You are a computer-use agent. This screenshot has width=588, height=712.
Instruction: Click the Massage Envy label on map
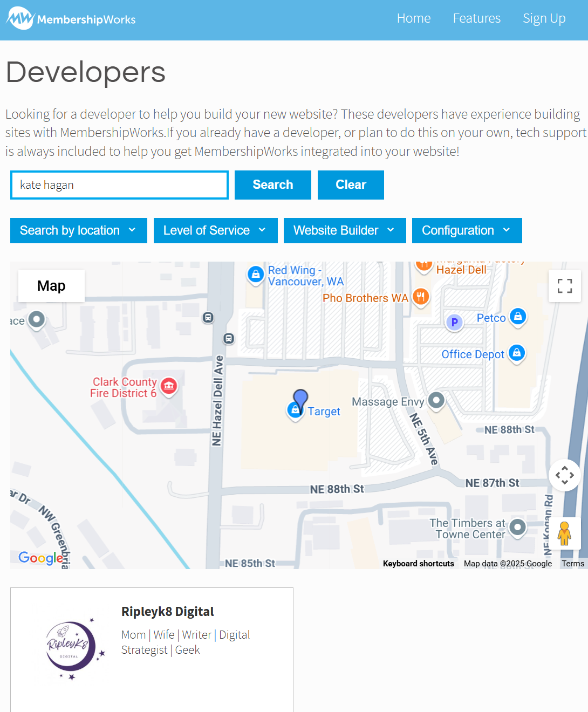(x=388, y=402)
